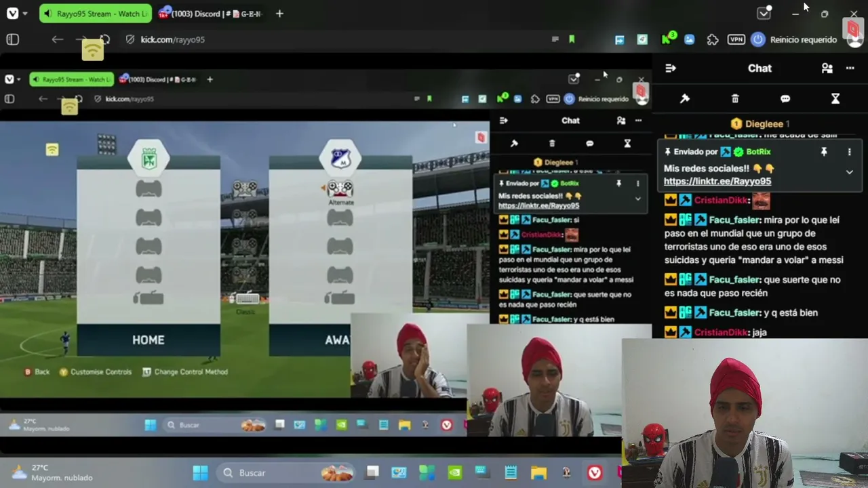Open the Start menu on the nested stream taskbar
This screenshot has height=488, width=868.
click(151, 425)
